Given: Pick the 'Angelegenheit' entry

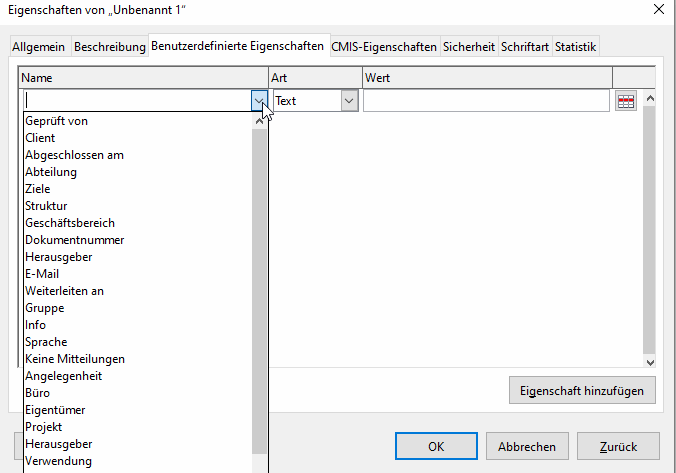Looking at the screenshot, I should click(x=138, y=376).
